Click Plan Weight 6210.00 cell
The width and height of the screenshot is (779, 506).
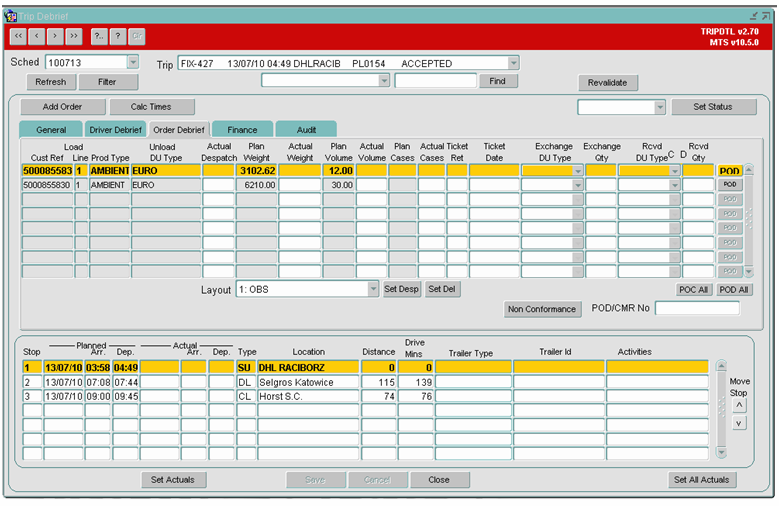pyautogui.click(x=256, y=185)
